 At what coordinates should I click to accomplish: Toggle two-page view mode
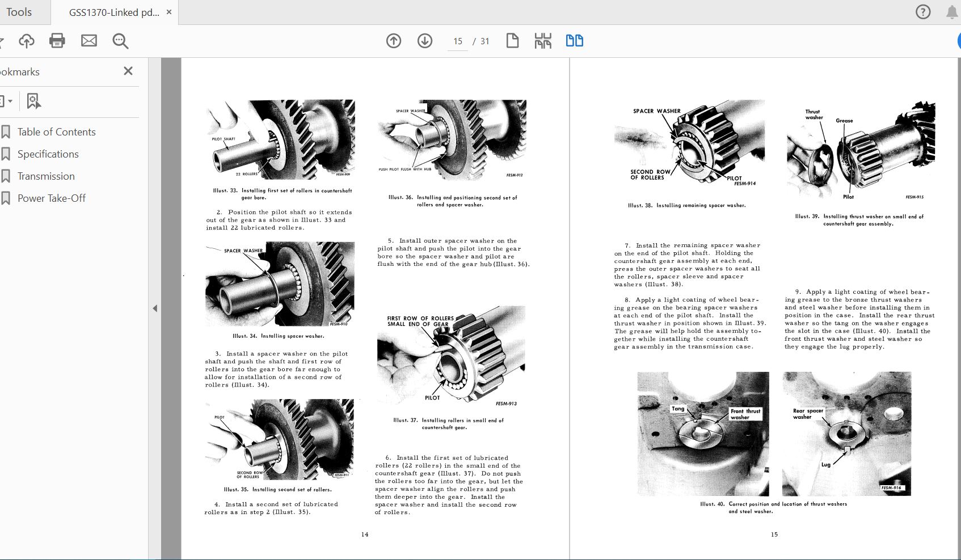tap(575, 41)
